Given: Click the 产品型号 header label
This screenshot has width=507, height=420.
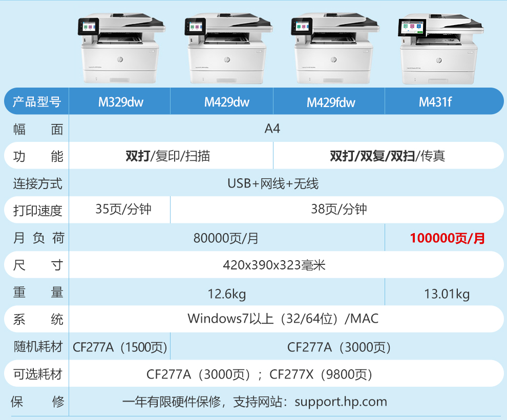Looking at the screenshot, I should [x=37, y=102].
